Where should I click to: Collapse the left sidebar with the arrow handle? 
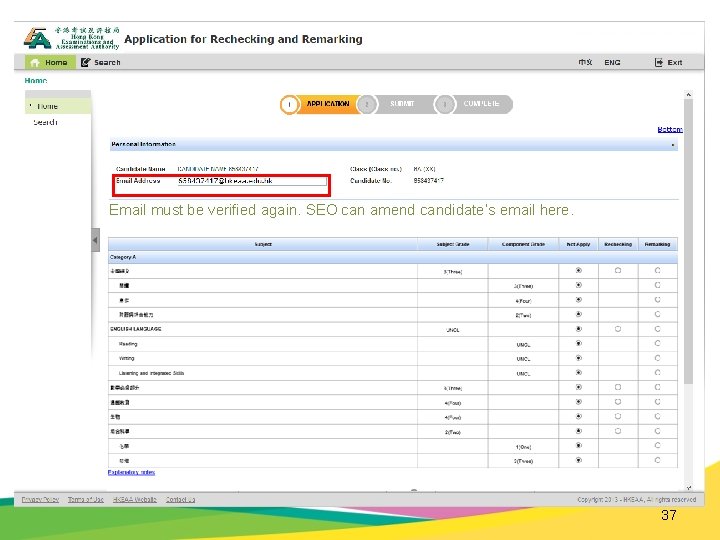96,240
